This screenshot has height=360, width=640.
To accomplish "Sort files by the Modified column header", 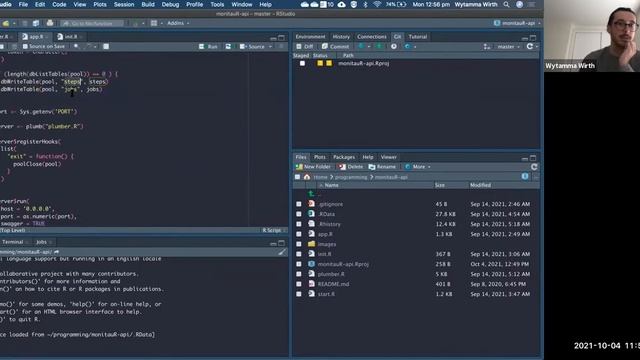I will (x=480, y=185).
